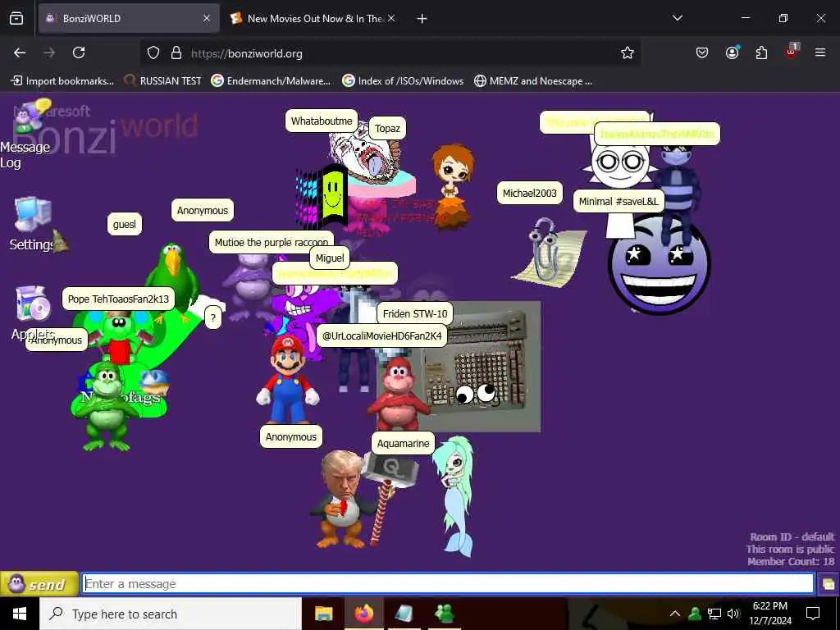Open the Windows Start menu
Screen dimensions: 840x630
point(20,614)
